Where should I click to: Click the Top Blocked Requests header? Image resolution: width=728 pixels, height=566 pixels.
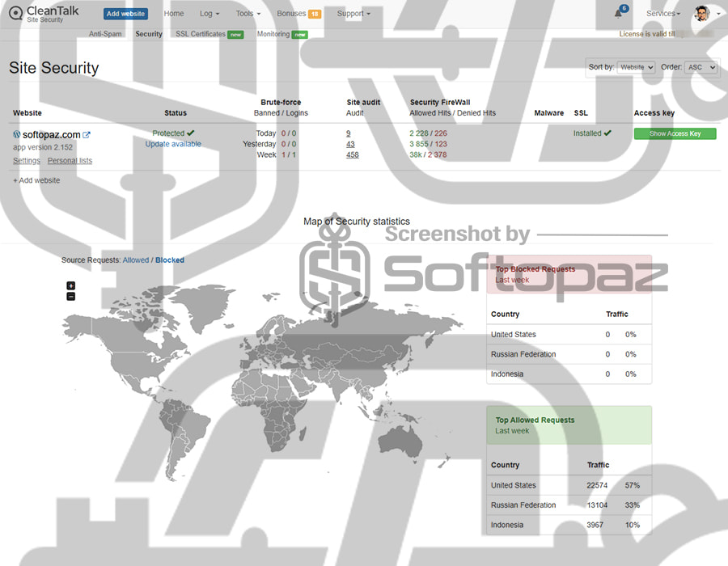[x=569, y=275]
